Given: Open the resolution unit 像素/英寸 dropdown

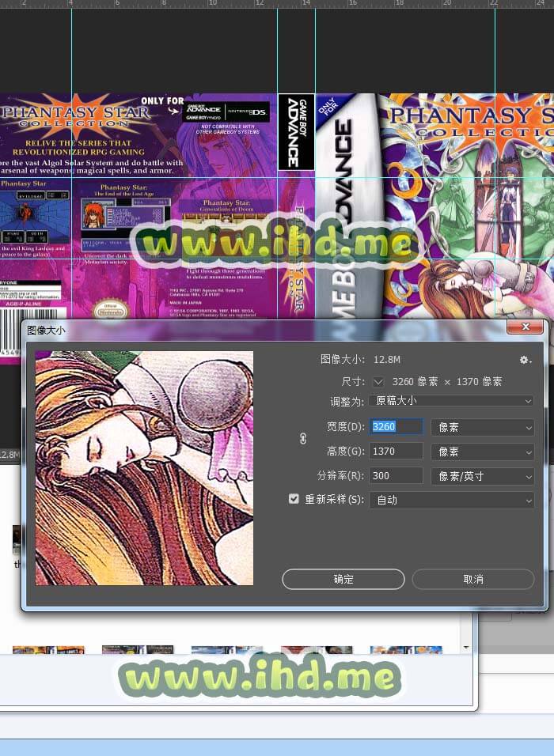Looking at the screenshot, I should pos(483,476).
